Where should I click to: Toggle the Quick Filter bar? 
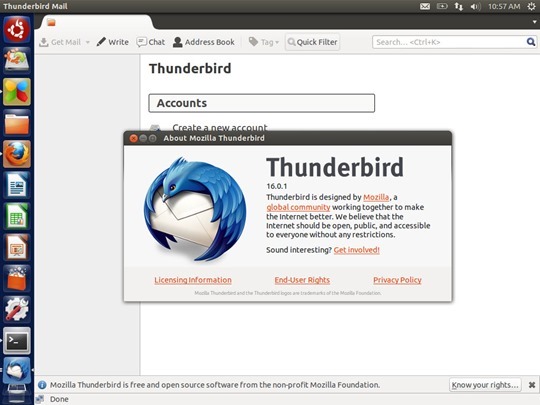point(312,42)
